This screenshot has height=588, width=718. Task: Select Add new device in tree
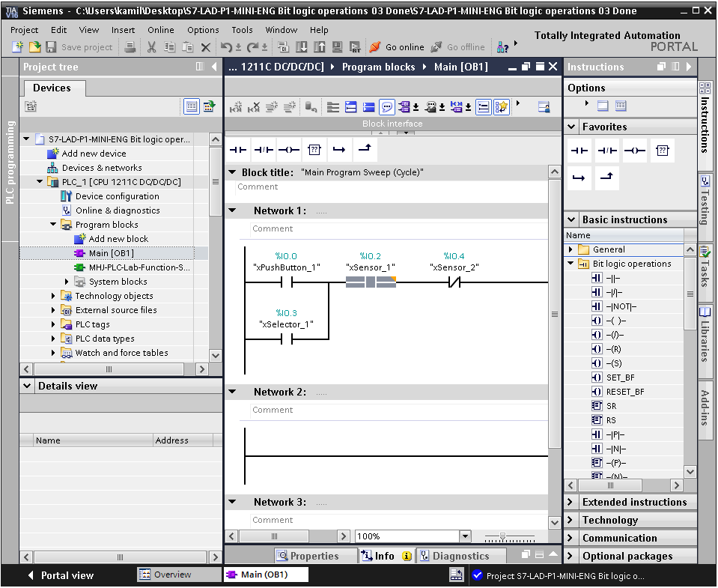(x=94, y=154)
